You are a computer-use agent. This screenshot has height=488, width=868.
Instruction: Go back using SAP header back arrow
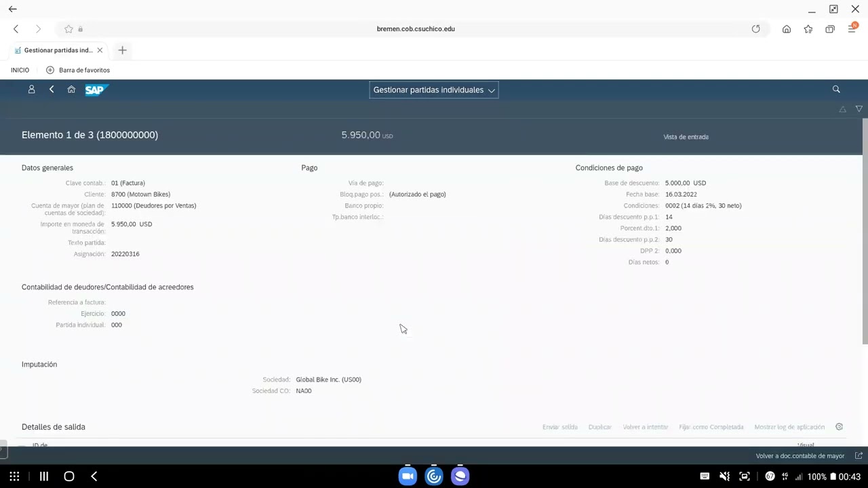(52, 89)
